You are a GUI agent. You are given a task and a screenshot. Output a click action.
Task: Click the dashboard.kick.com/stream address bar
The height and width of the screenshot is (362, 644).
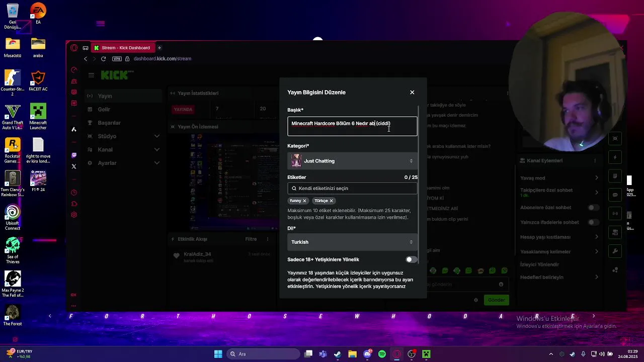[x=162, y=59]
